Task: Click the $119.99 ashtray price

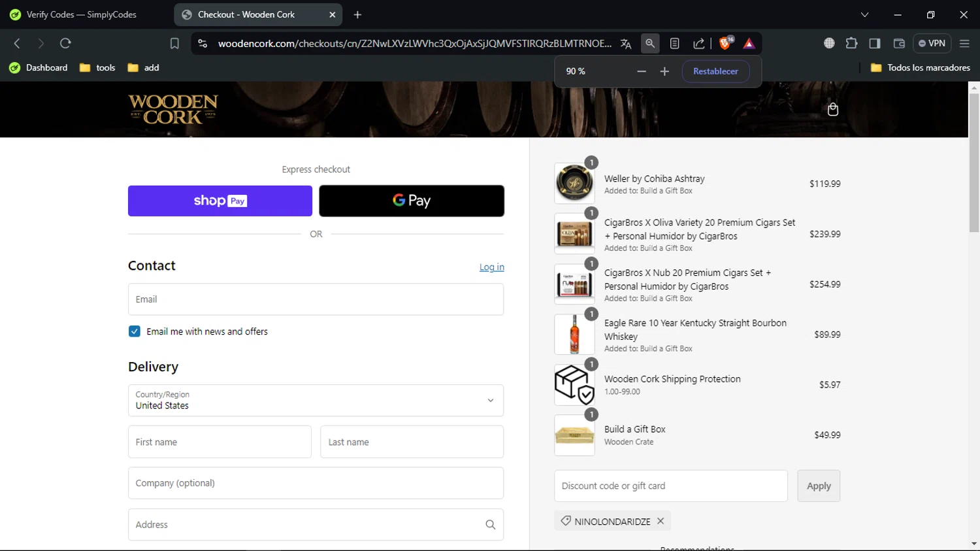Action: [825, 184]
